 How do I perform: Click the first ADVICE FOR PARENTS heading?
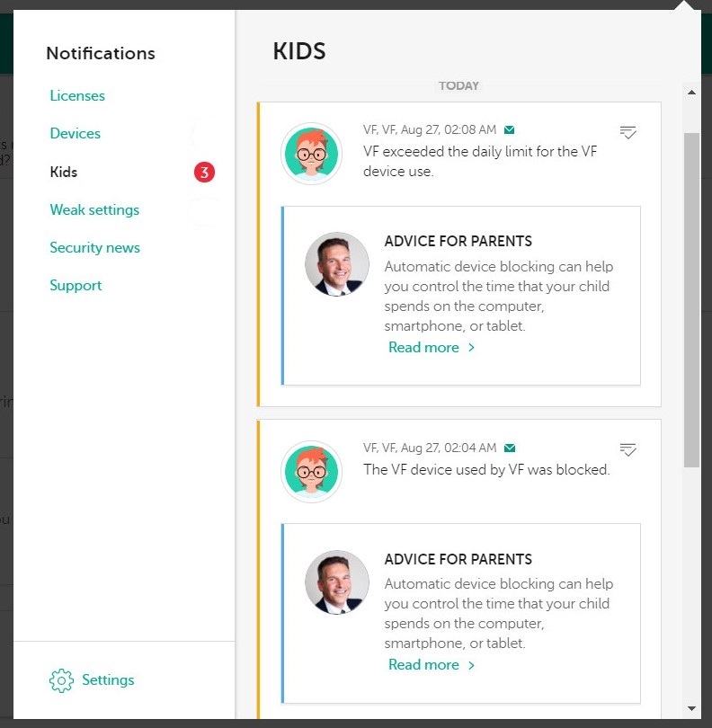tap(458, 242)
